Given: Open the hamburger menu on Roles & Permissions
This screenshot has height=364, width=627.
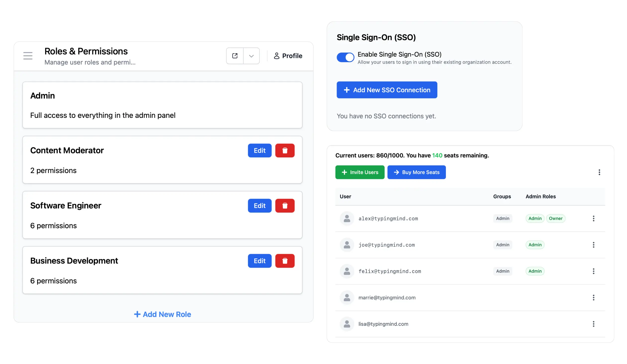Looking at the screenshot, I should [x=28, y=56].
